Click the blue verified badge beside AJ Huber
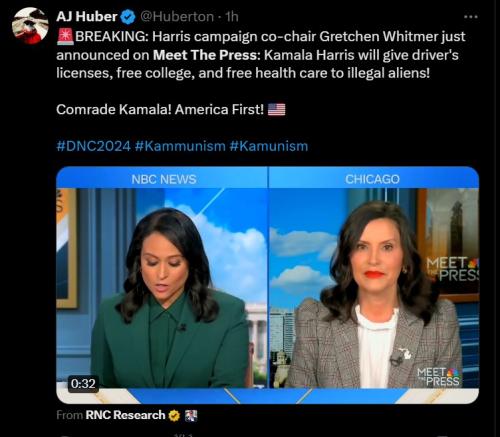This screenshot has width=500, height=437. pos(128,17)
